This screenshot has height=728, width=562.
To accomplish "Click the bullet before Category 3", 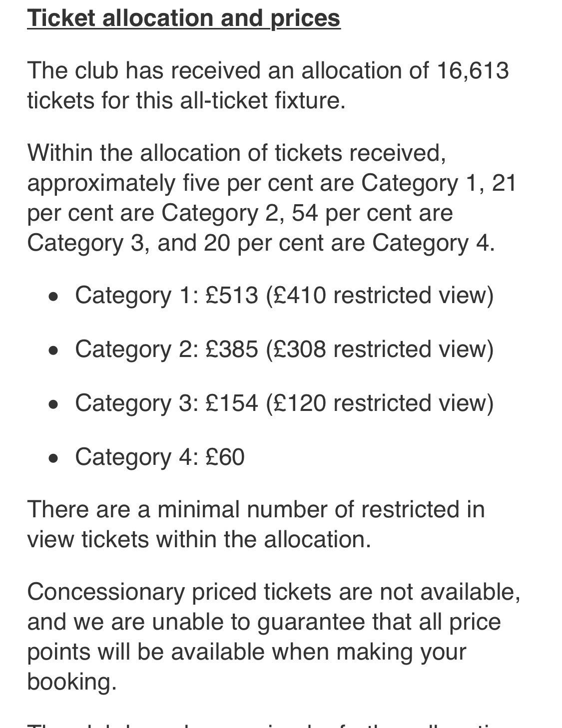I will click(53, 405).
